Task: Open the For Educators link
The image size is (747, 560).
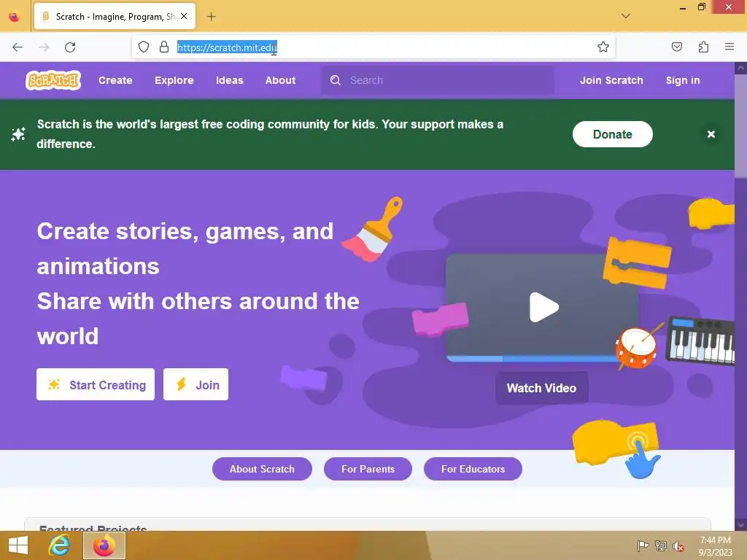Action: [473, 469]
